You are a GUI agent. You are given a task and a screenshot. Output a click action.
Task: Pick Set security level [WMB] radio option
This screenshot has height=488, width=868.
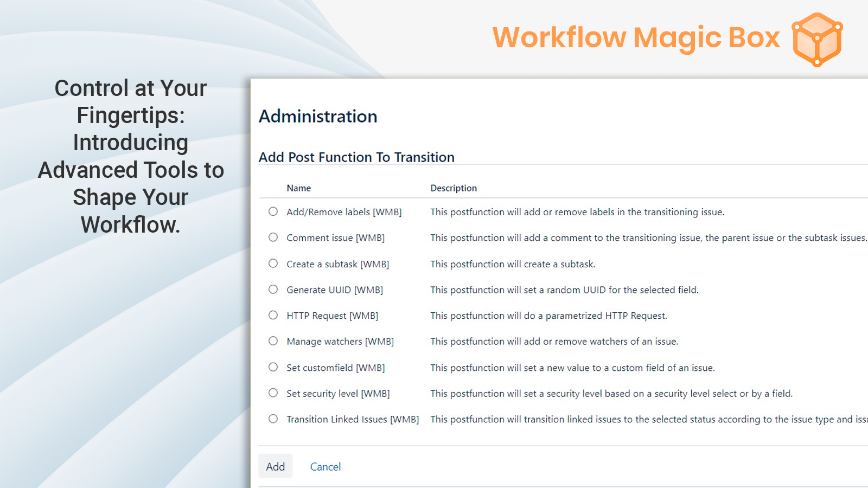pyautogui.click(x=273, y=393)
